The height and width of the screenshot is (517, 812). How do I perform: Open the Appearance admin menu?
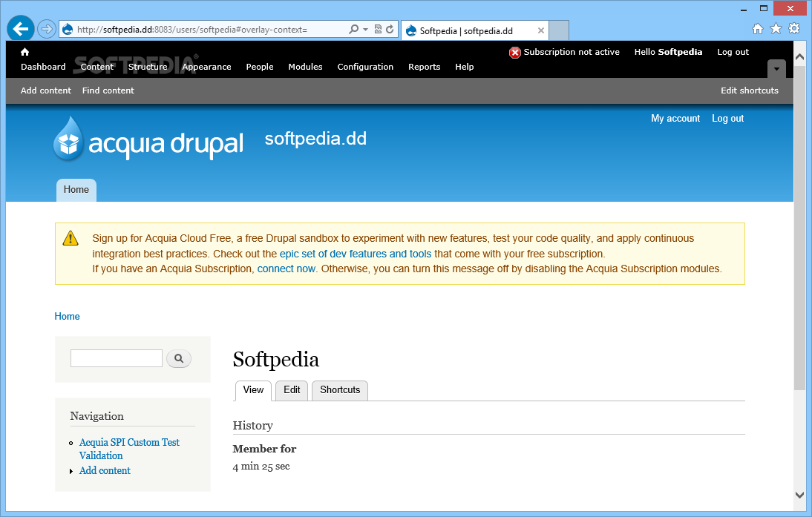[x=206, y=67]
